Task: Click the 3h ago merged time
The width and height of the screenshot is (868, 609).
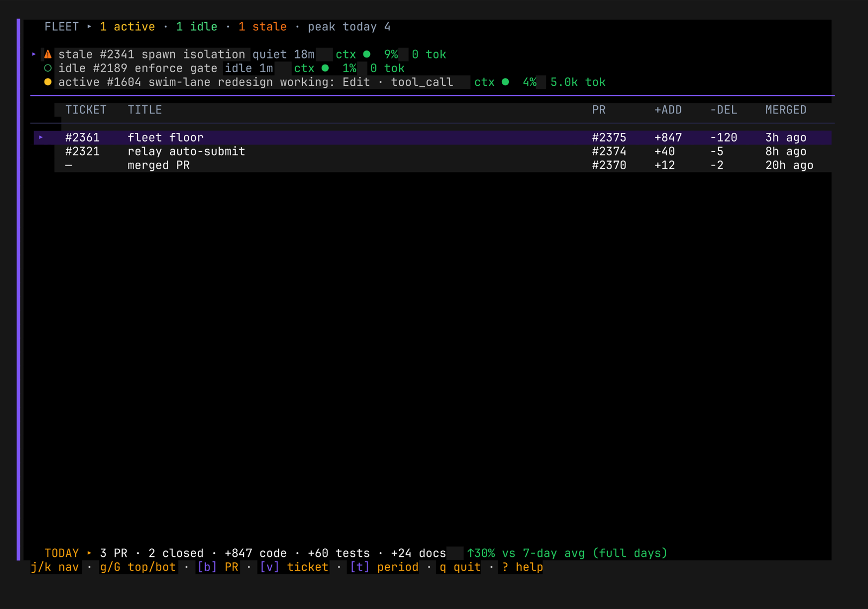Action: pyautogui.click(x=786, y=138)
